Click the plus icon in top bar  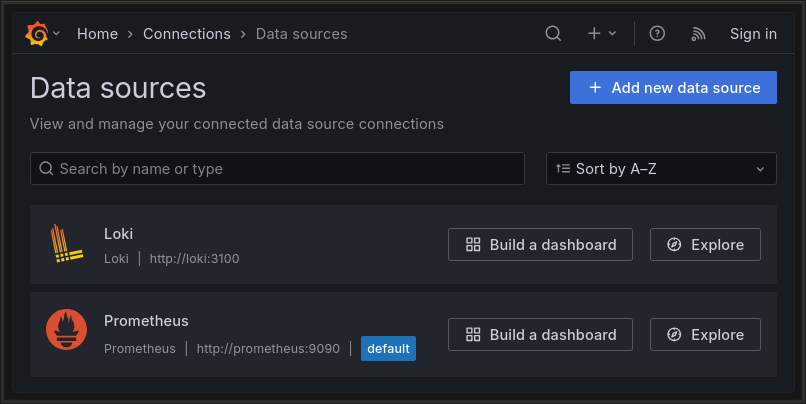[594, 33]
